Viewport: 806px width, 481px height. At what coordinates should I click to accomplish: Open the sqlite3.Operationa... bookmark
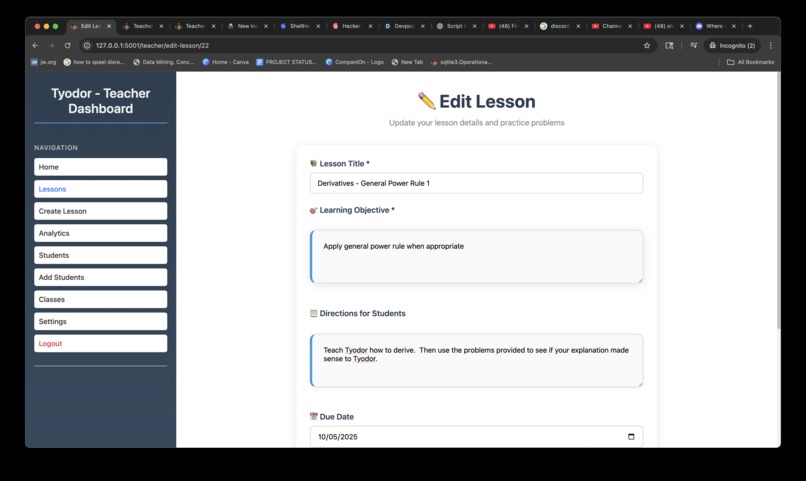(x=461, y=62)
